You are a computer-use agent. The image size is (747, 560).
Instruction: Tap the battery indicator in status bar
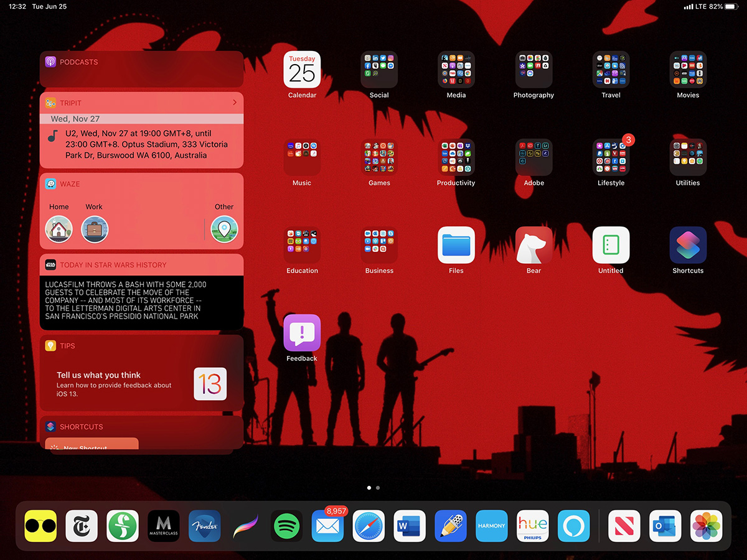pyautogui.click(x=732, y=6)
